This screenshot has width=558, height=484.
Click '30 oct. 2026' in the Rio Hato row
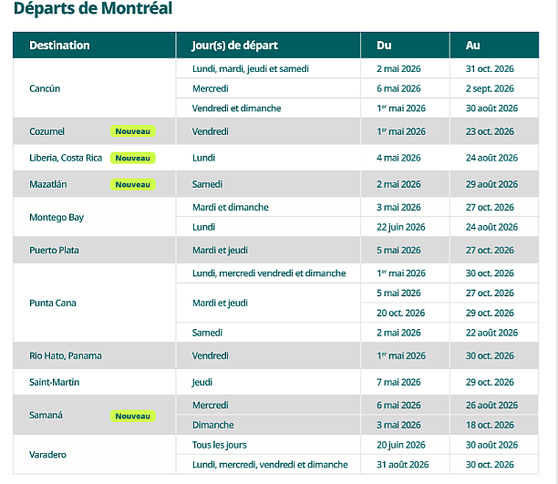490,356
